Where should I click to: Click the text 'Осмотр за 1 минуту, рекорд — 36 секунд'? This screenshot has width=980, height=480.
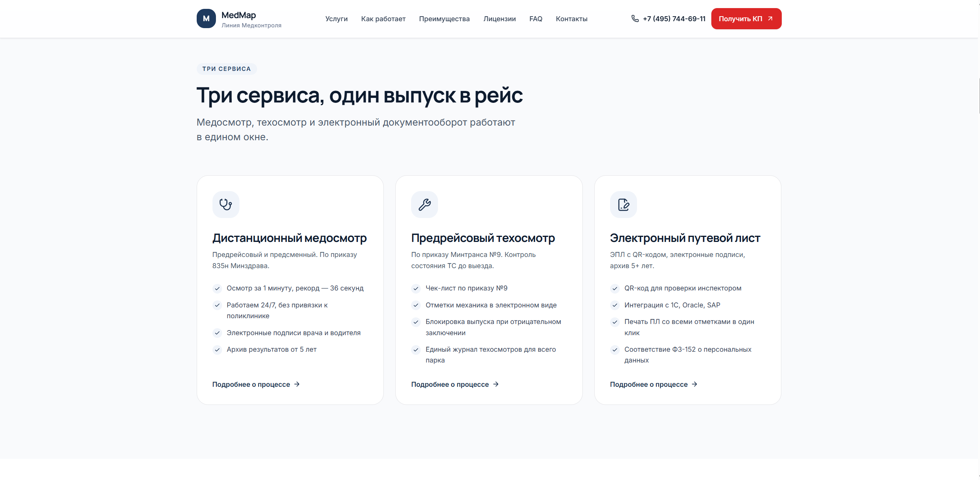click(295, 288)
